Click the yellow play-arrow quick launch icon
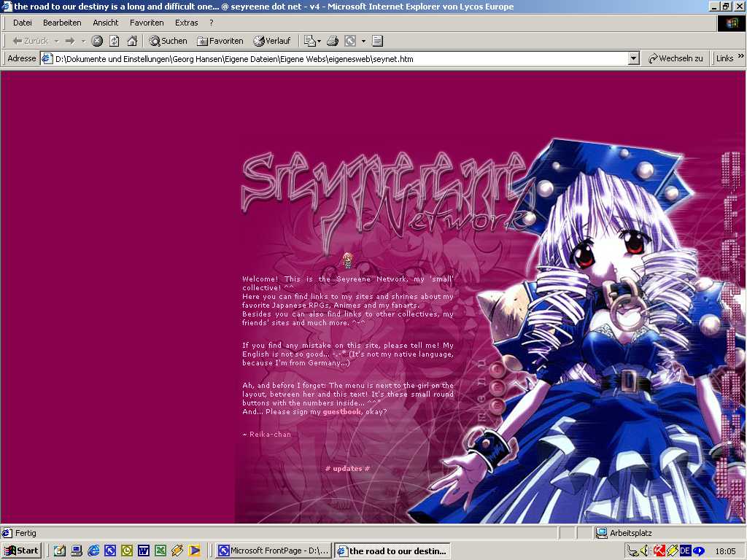Viewport: 747px width, 560px height. [194, 551]
